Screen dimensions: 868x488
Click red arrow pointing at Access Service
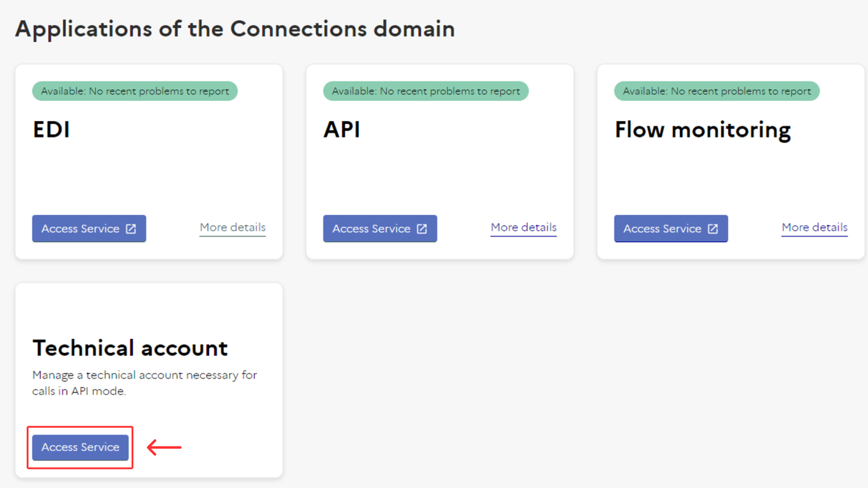coord(164,447)
